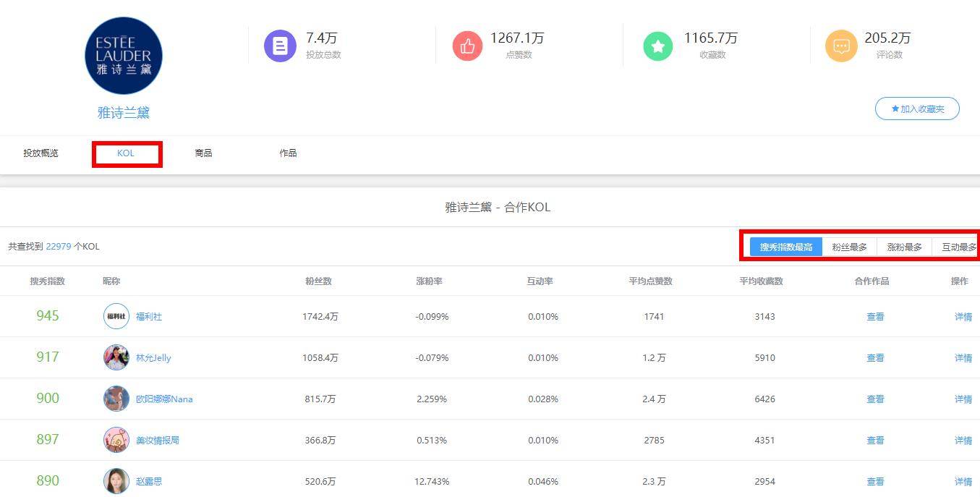Open 欧阳娜娜Nana profile name link
Screen dimensions: 980x497
coord(164,399)
